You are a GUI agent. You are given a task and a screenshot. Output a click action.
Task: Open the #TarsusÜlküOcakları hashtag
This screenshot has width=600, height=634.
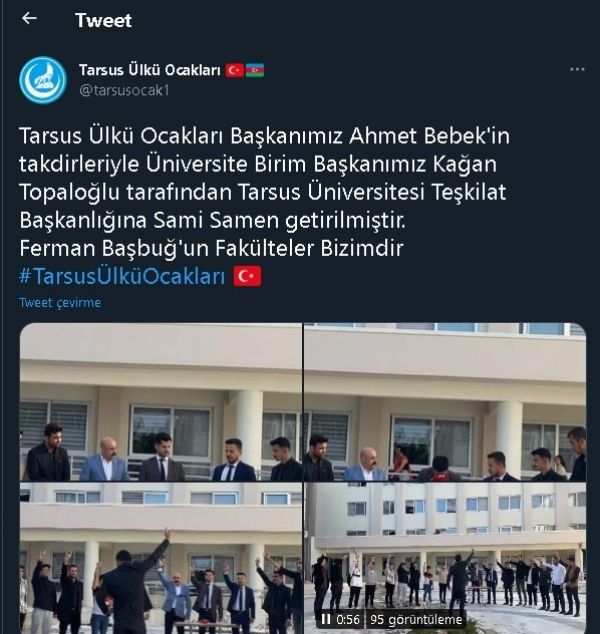(x=122, y=277)
